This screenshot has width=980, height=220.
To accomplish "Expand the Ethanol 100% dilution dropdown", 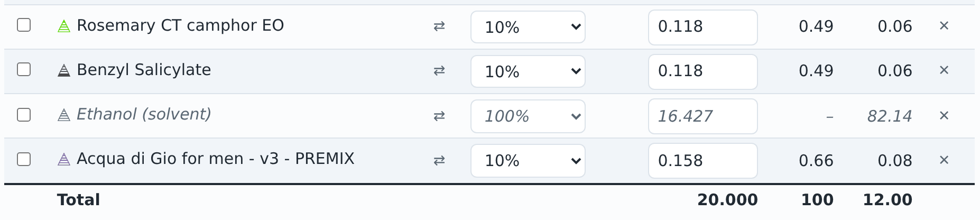I will (x=528, y=116).
